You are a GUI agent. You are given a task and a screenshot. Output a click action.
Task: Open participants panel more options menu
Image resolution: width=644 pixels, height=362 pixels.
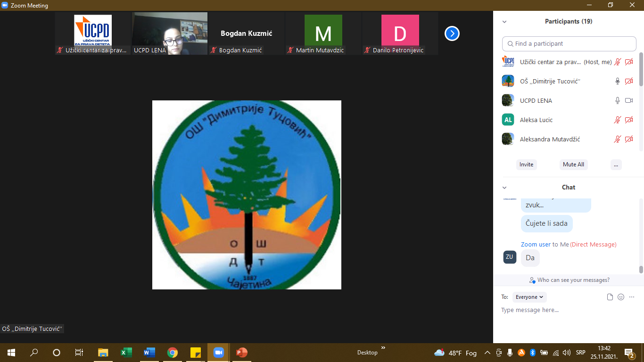coord(616,165)
